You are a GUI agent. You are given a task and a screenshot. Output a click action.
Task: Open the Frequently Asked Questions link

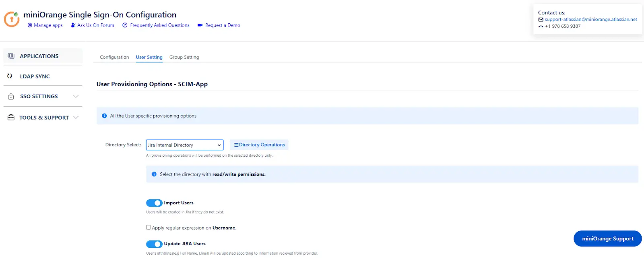[160, 25]
